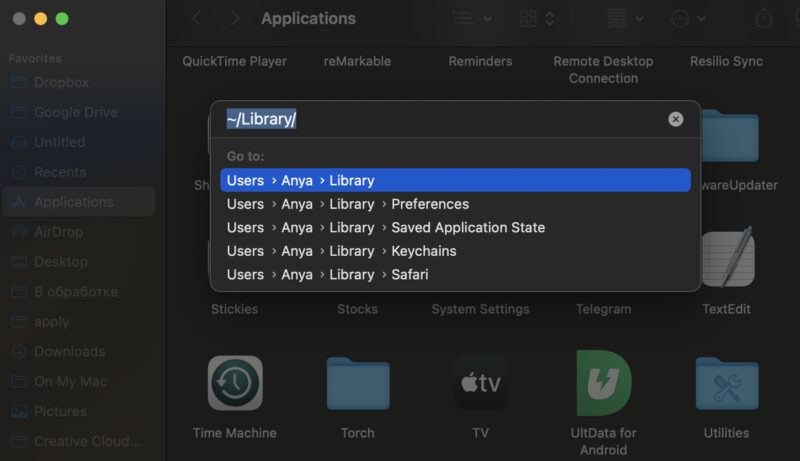Open Downloads in the sidebar

[x=79, y=352]
